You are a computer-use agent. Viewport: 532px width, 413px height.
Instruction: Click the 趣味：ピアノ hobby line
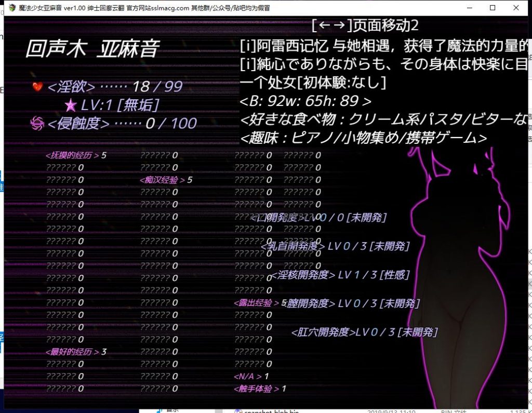pos(364,138)
